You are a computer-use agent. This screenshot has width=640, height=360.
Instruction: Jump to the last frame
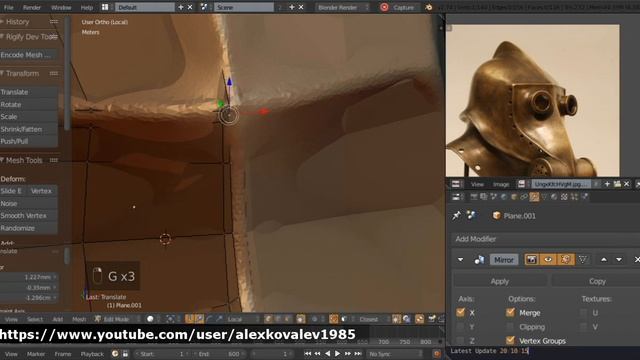[x=358, y=354]
